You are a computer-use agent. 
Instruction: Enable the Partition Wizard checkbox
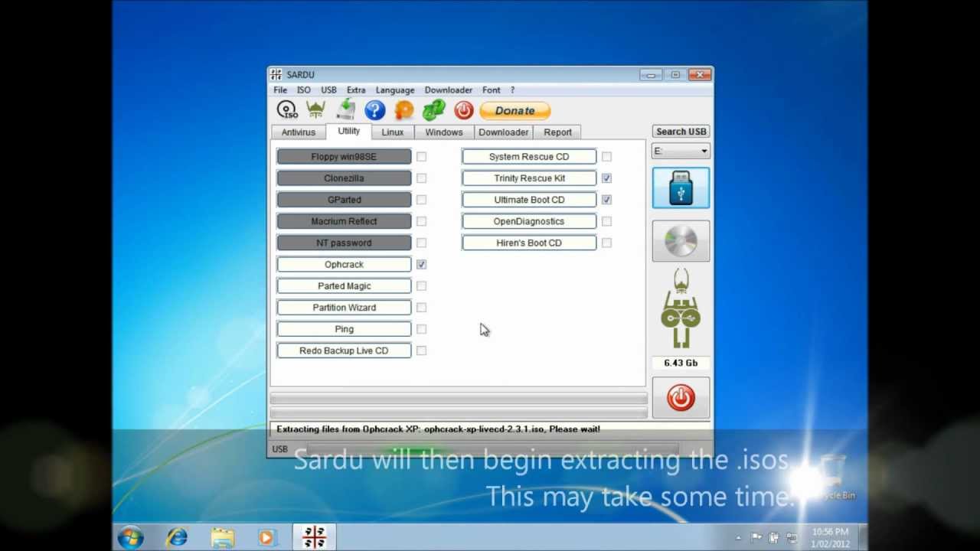421,307
